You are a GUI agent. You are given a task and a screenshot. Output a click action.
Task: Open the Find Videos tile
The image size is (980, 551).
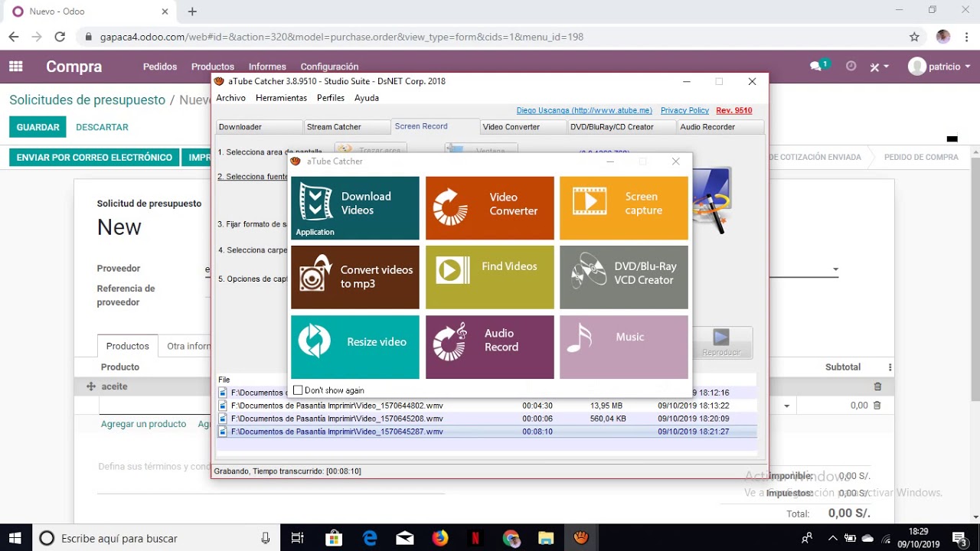[490, 277]
